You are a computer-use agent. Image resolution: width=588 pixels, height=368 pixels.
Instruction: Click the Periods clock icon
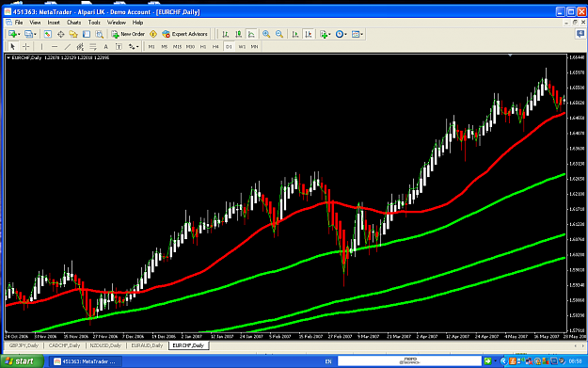pos(340,34)
